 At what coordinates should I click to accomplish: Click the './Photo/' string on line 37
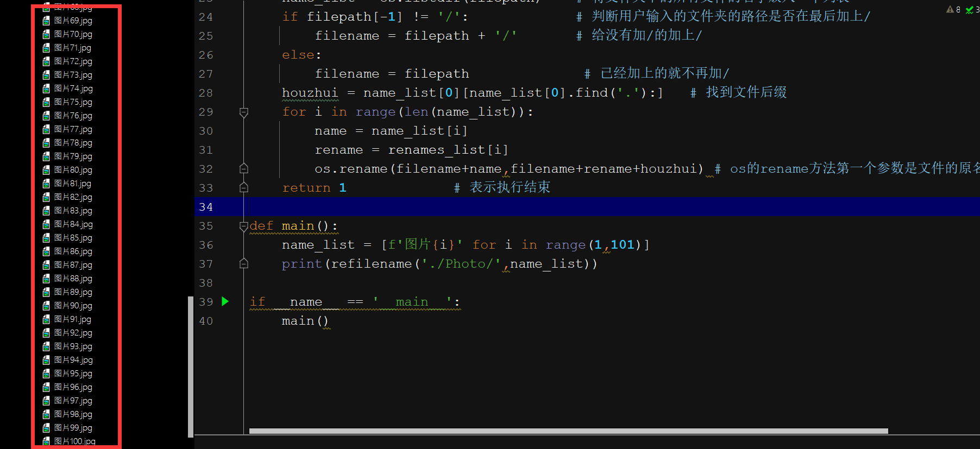coord(461,264)
